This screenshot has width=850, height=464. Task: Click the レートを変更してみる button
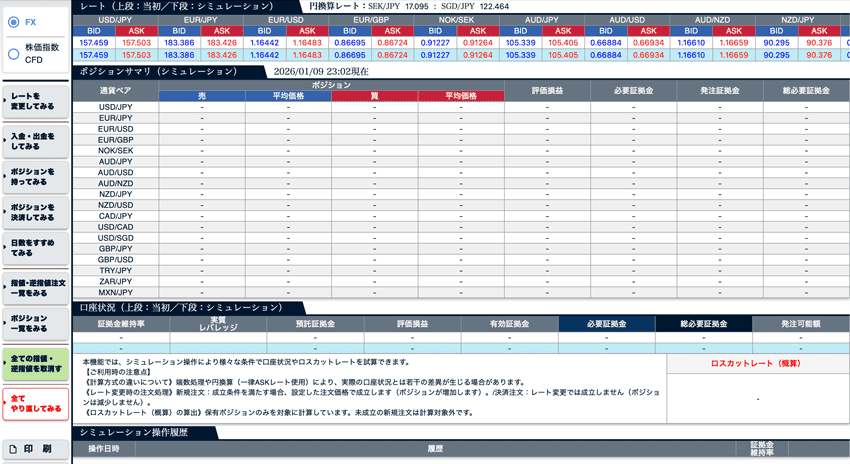point(35,102)
